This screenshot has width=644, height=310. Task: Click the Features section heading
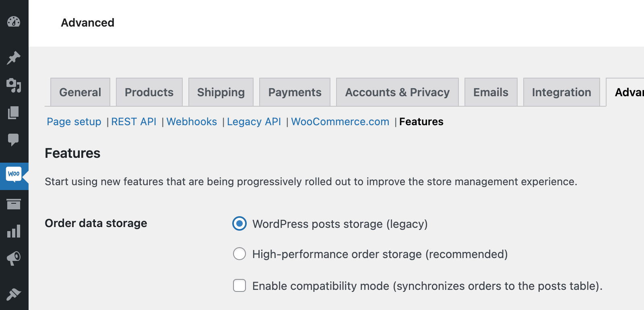pyautogui.click(x=72, y=153)
